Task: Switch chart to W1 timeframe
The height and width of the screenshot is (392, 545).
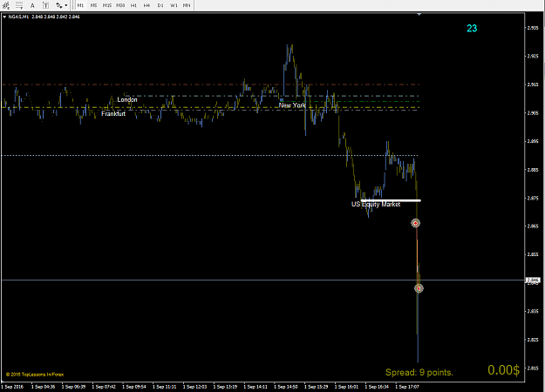Action: (x=174, y=5)
